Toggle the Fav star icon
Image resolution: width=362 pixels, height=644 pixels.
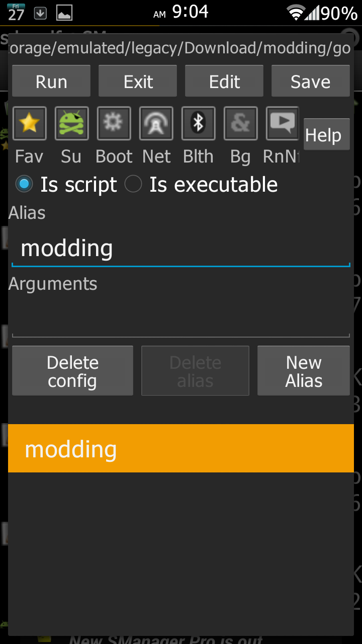point(30,123)
